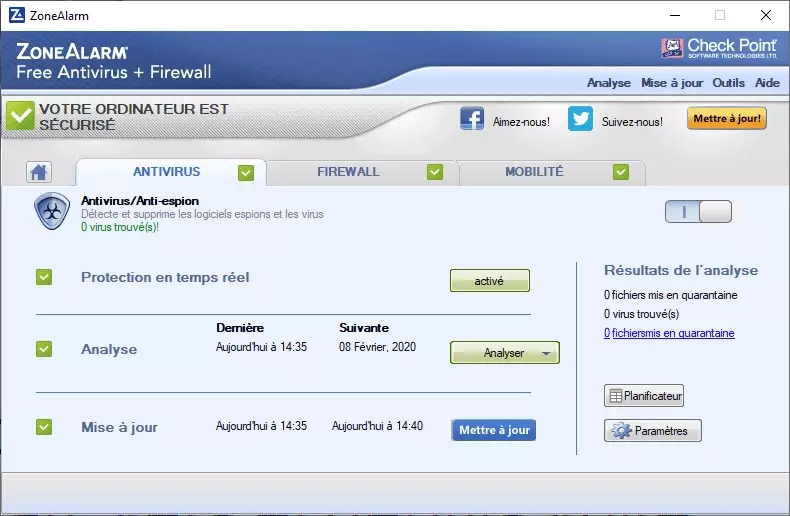Click the Aimez-nous! text
Viewport: 790px width, 516px height.
[x=521, y=122]
